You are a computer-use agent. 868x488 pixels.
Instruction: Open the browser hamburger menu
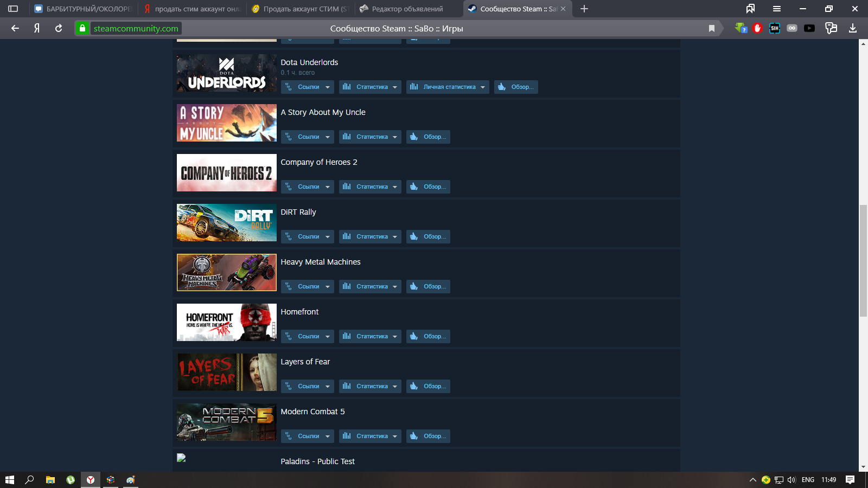pos(777,9)
